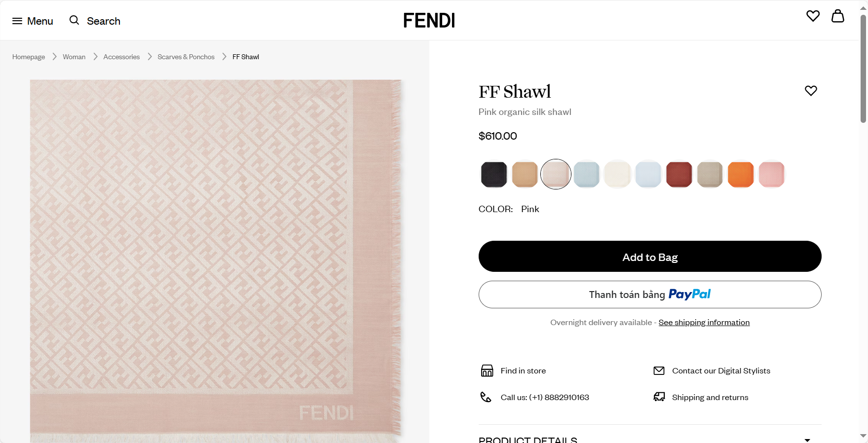868x443 pixels.
Task: Expand the Product Details section
Action: (807, 440)
